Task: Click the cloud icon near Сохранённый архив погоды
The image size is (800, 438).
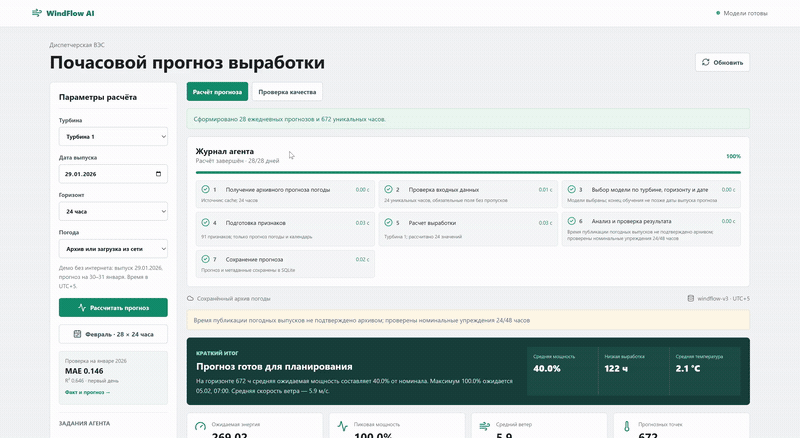Action: coord(190,298)
